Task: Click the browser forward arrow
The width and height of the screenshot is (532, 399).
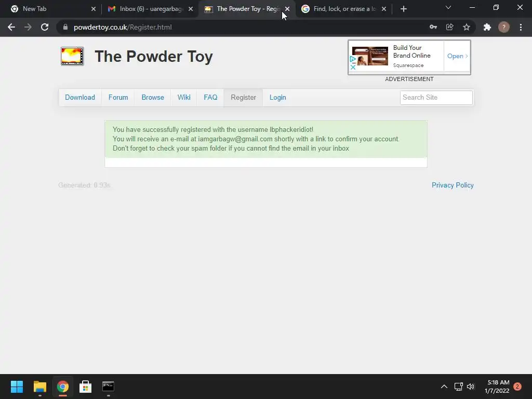Action: point(28,27)
